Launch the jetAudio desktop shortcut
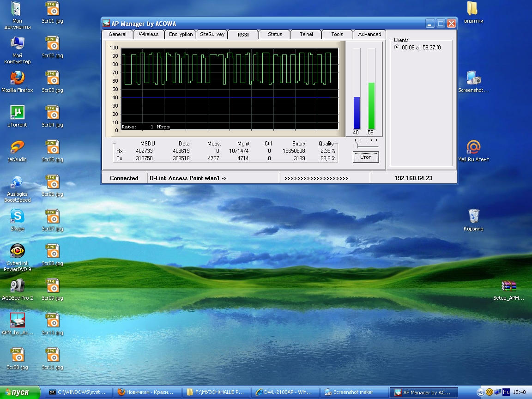Screen dimensions: 532x399 pos(17,147)
